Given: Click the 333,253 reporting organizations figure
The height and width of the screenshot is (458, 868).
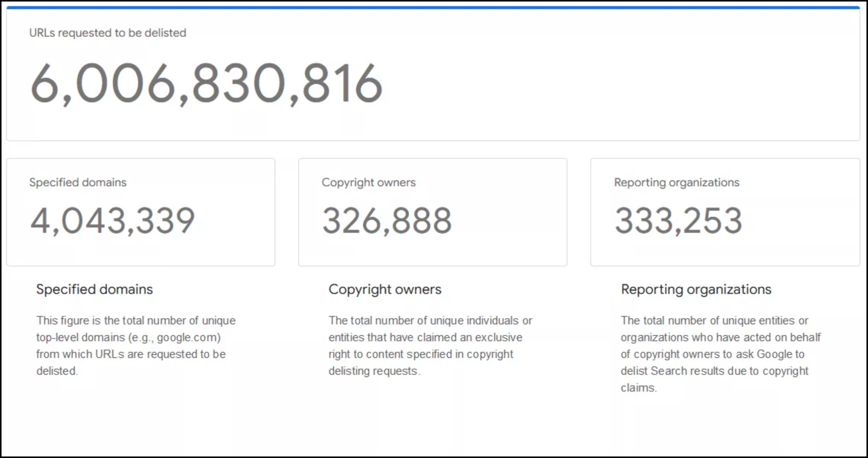Looking at the screenshot, I should click(x=678, y=221).
